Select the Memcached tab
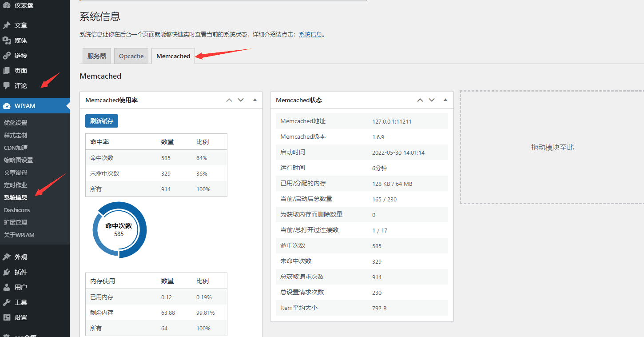The width and height of the screenshot is (644, 337). [173, 56]
